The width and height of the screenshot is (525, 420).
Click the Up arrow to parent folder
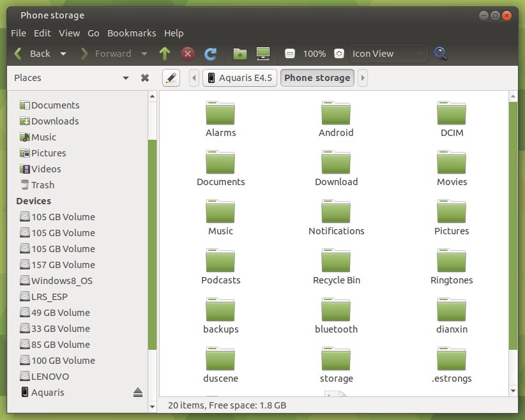tap(165, 54)
